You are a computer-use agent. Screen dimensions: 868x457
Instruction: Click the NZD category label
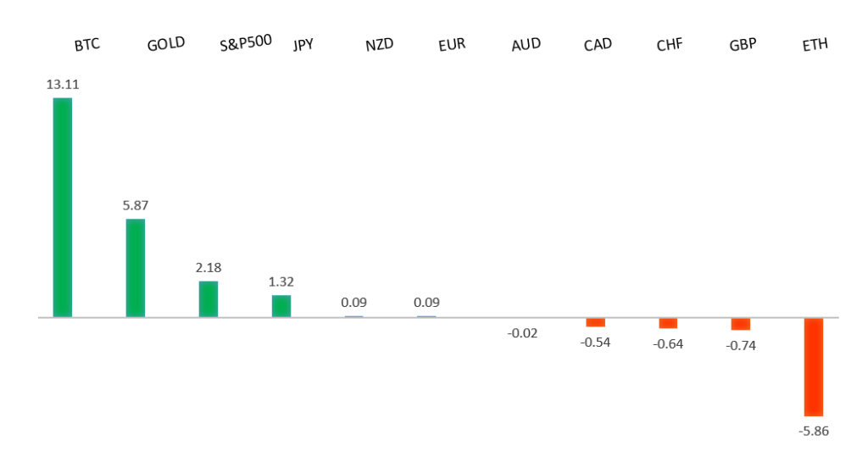[x=379, y=45]
